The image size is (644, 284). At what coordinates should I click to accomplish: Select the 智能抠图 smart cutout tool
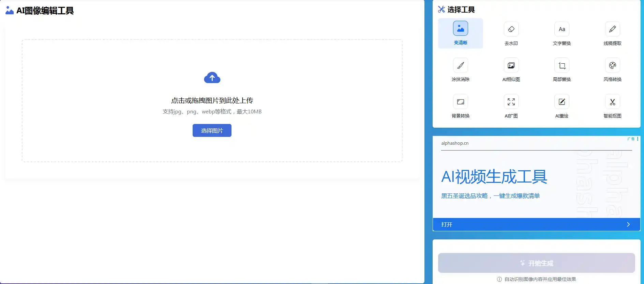(x=612, y=106)
